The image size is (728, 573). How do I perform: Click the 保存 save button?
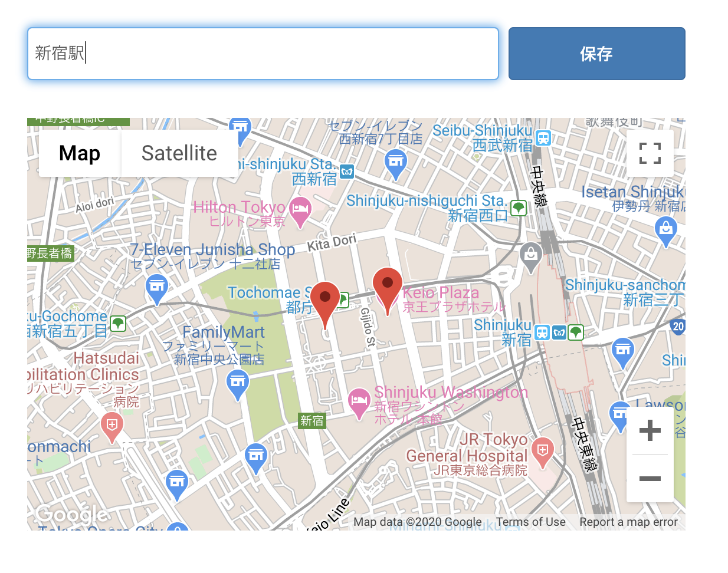(596, 54)
